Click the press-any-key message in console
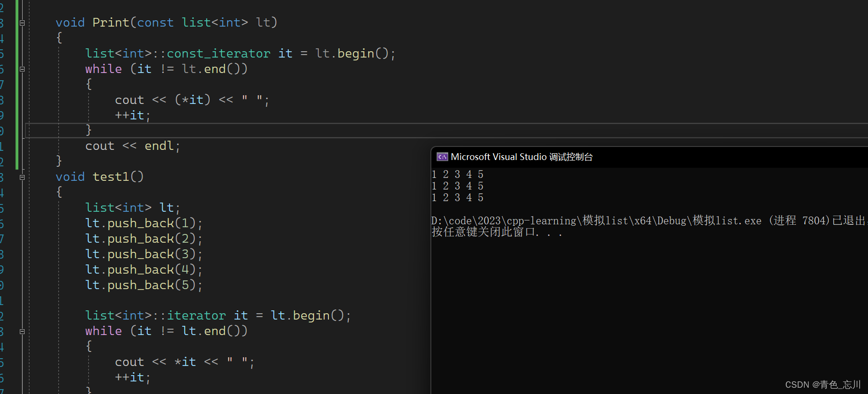The image size is (868, 394). tap(497, 232)
